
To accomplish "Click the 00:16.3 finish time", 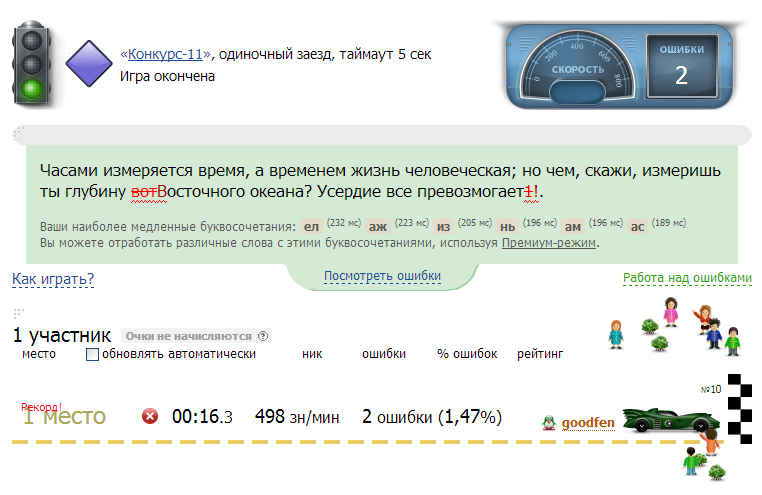I will (202, 417).
